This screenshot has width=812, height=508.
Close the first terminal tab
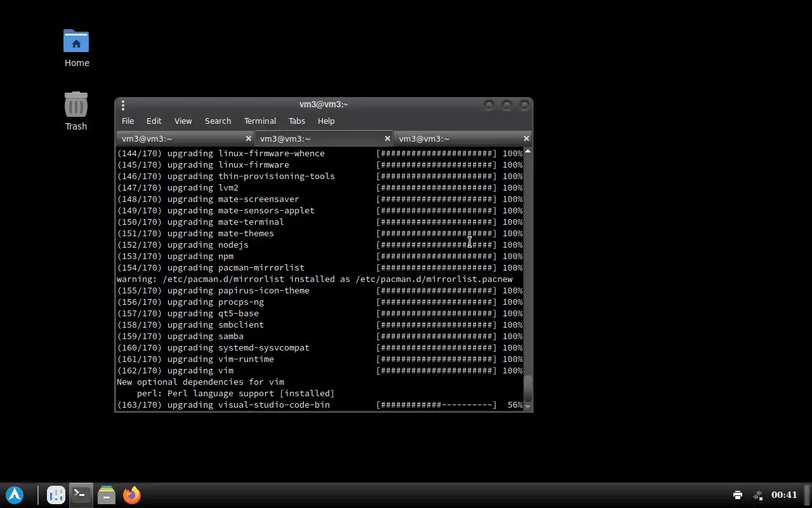point(249,138)
